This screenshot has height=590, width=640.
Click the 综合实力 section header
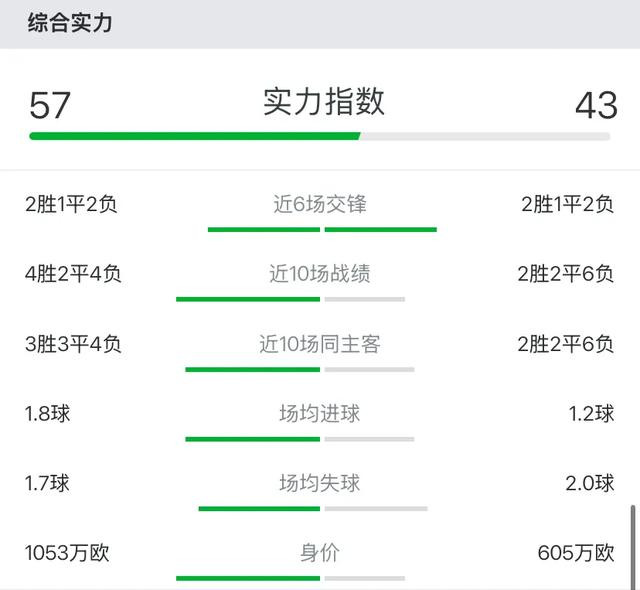point(70,22)
